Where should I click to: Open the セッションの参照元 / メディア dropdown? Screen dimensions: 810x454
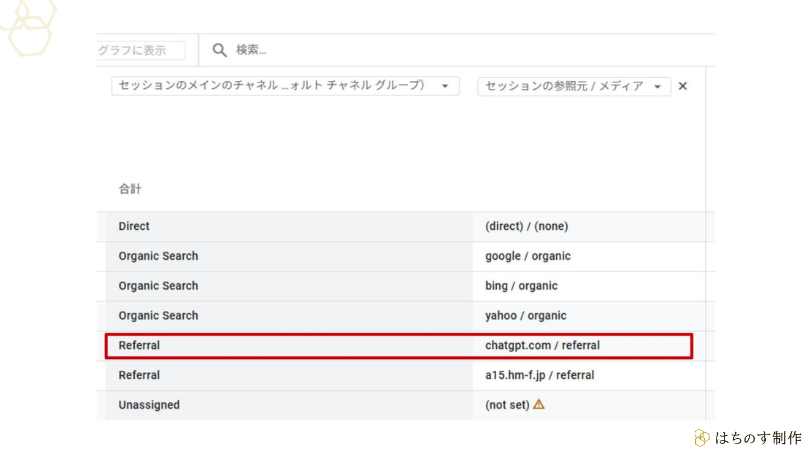[x=574, y=86]
